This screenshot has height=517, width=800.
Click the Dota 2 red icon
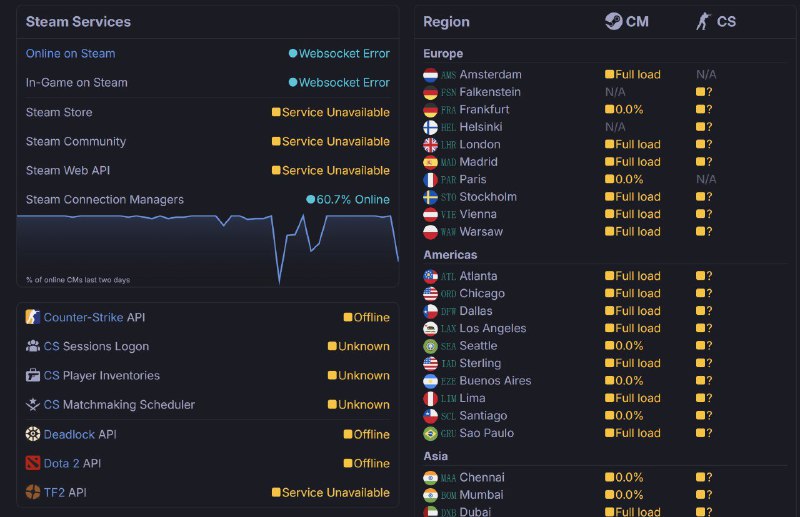click(33, 463)
